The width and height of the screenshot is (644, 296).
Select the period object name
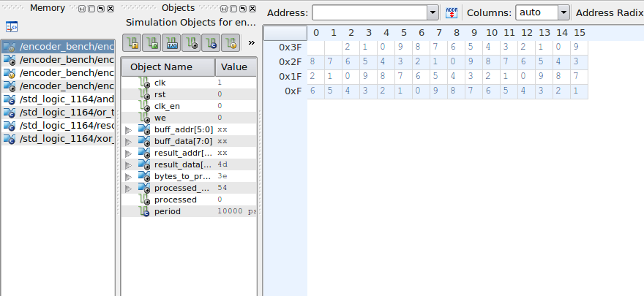pyautogui.click(x=167, y=211)
